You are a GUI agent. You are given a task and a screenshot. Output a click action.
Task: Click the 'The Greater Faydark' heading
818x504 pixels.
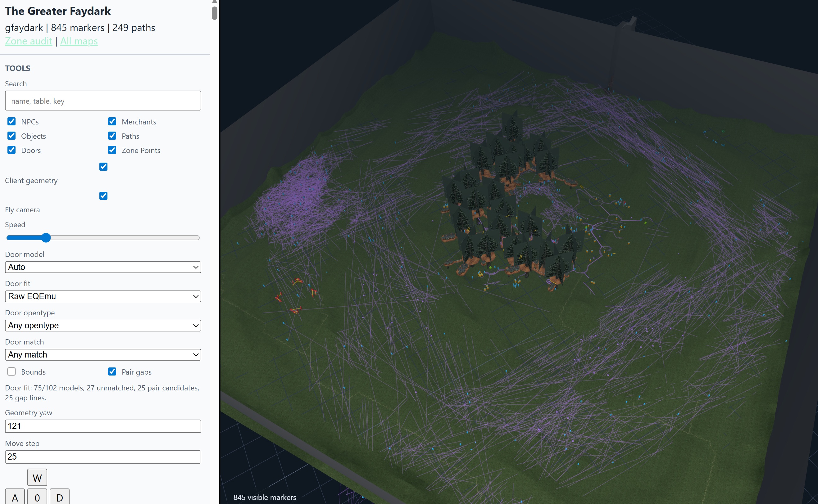58,11
